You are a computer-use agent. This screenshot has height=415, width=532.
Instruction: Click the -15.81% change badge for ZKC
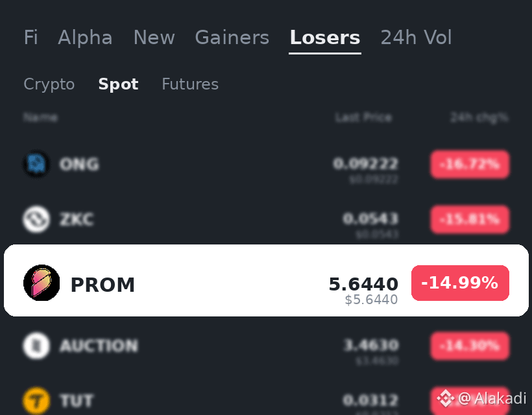[x=470, y=219]
